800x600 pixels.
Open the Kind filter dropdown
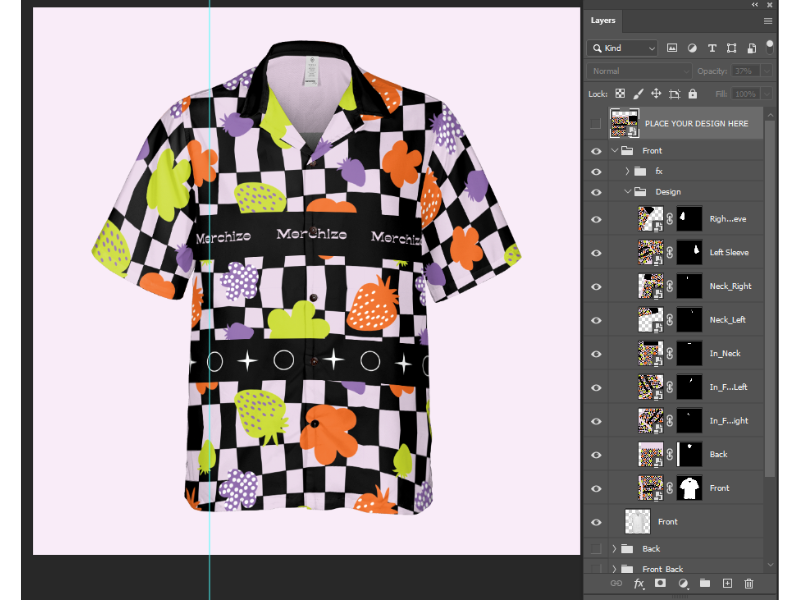coord(622,48)
